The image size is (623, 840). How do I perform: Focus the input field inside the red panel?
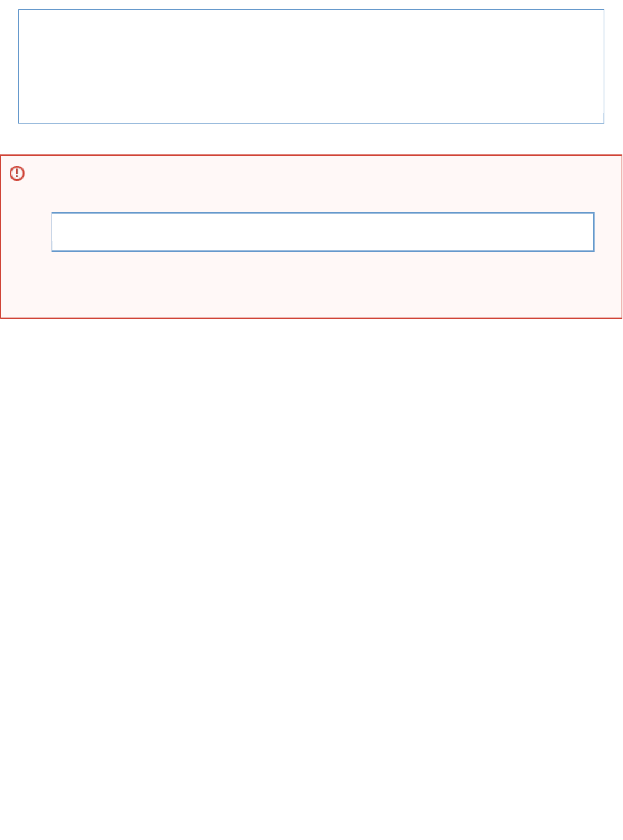pos(323,232)
